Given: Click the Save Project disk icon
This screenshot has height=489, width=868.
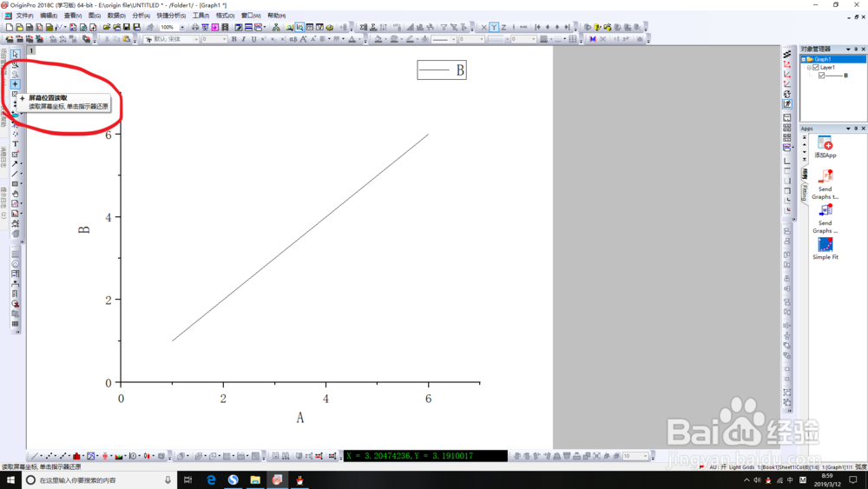Looking at the screenshot, I should [127, 27].
